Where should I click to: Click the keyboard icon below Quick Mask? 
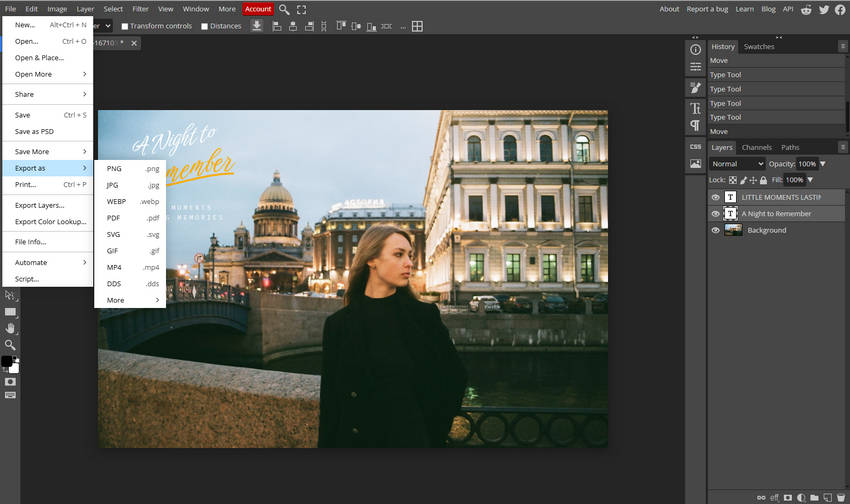[x=10, y=395]
